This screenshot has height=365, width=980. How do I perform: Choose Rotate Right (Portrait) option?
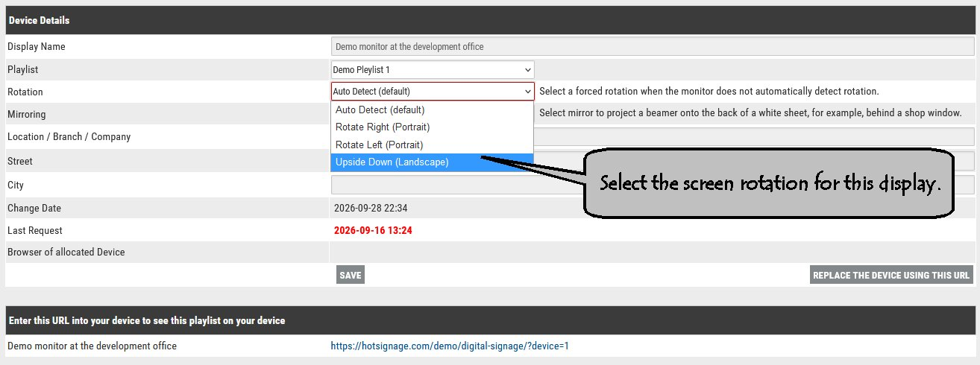coord(433,127)
